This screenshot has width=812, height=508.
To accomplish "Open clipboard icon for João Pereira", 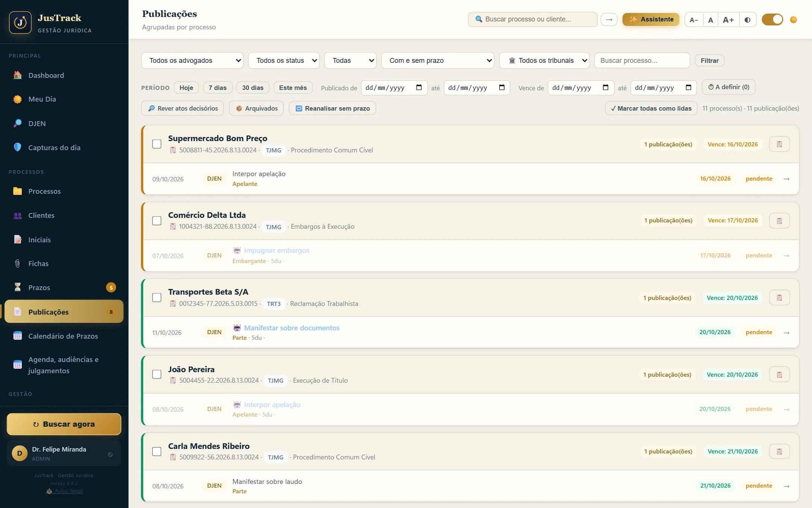I will (x=779, y=374).
